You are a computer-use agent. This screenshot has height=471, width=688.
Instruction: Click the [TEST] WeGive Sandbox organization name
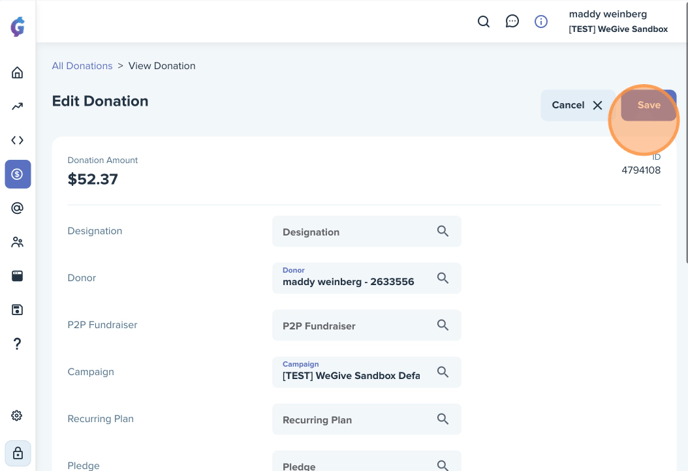pyautogui.click(x=618, y=29)
